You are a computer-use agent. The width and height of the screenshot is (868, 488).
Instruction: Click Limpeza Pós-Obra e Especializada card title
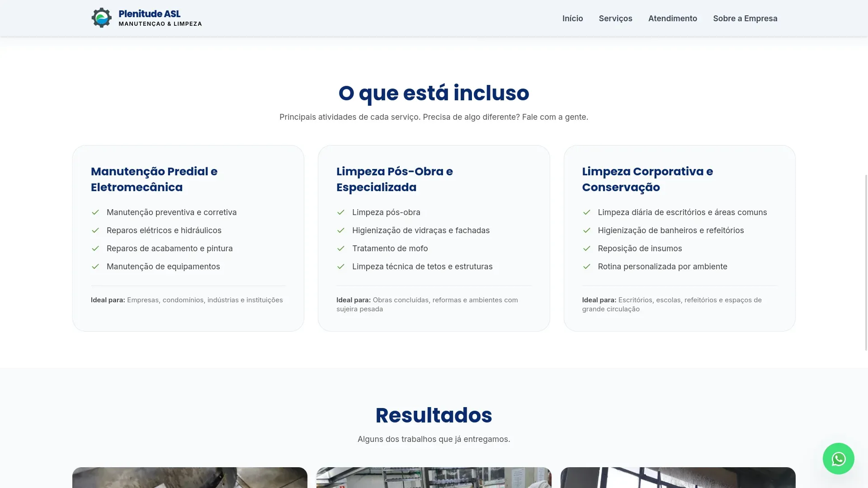click(x=394, y=179)
